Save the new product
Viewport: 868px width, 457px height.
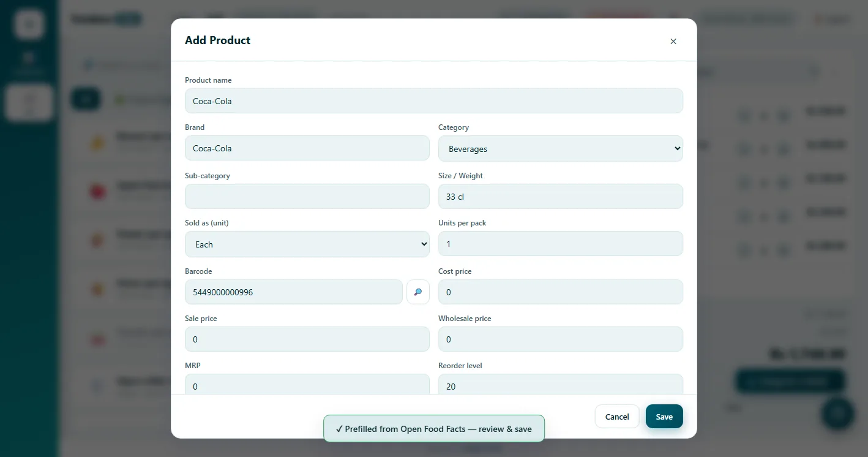tap(664, 417)
